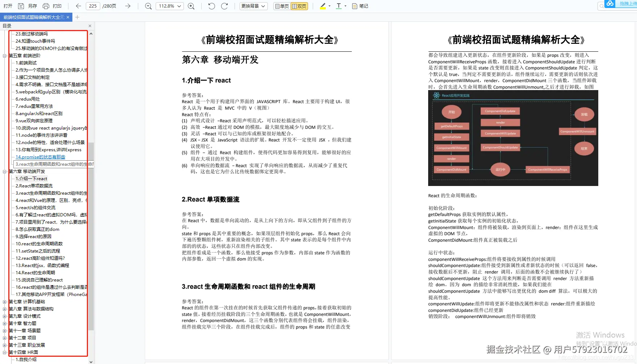The width and height of the screenshot is (637, 364).
Task: Select the highlighter pen tool
Action: coord(323,6)
